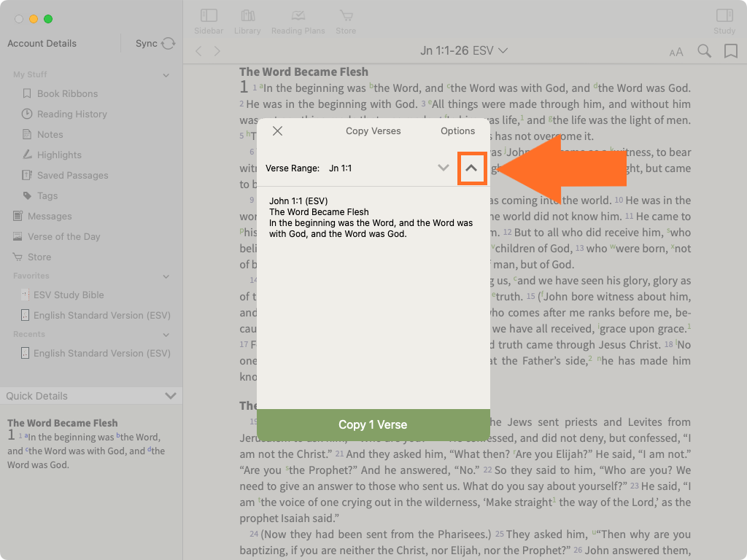
Task: Open the Store toolbar icon
Action: pyautogui.click(x=346, y=20)
